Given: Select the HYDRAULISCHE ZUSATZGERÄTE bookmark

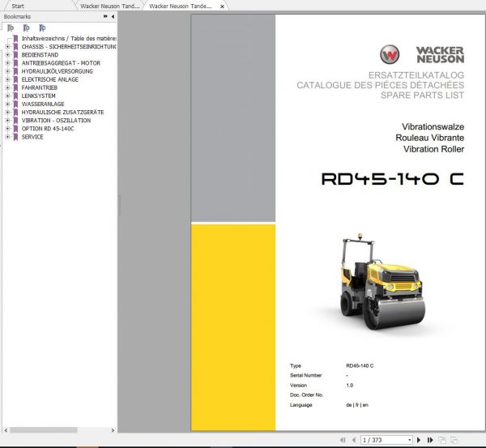Looking at the screenshot, I should click(x=62, y=113).
